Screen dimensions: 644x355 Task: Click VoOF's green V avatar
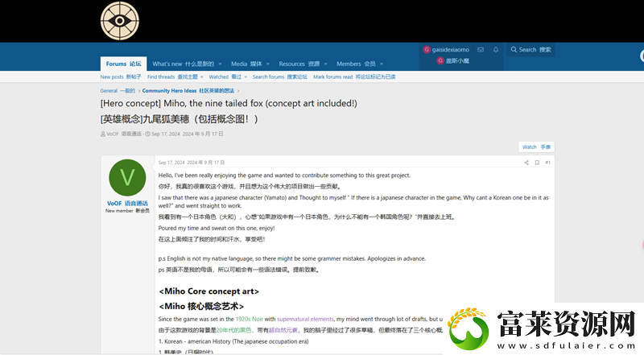127,177
